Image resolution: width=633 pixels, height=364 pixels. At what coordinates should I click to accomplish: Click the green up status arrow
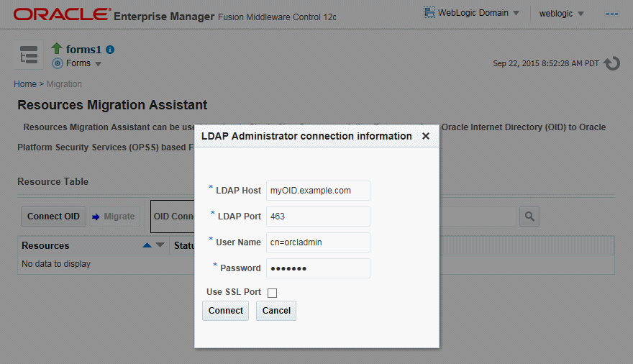point(57,48)
